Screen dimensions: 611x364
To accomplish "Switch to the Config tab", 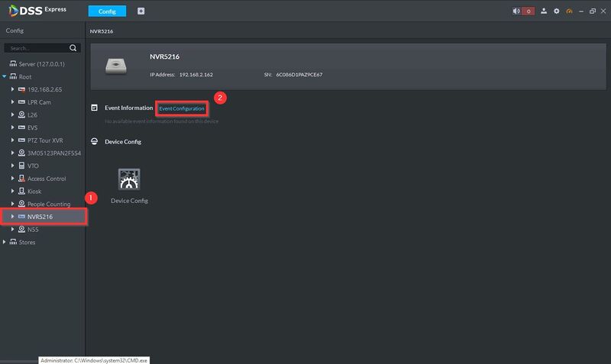I will pos(107,11).
